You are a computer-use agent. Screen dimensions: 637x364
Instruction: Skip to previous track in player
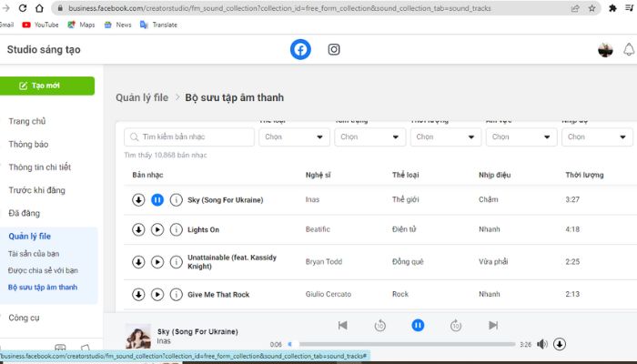(342, 325)
